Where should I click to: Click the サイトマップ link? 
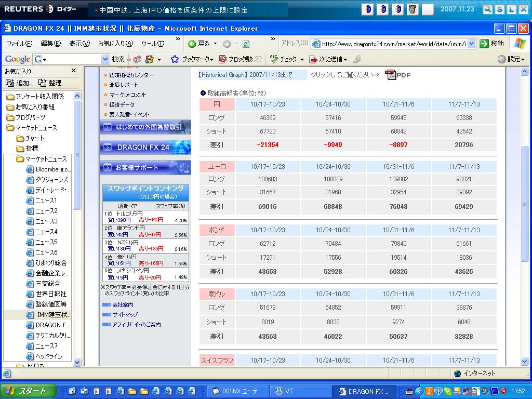coord(125,314)
